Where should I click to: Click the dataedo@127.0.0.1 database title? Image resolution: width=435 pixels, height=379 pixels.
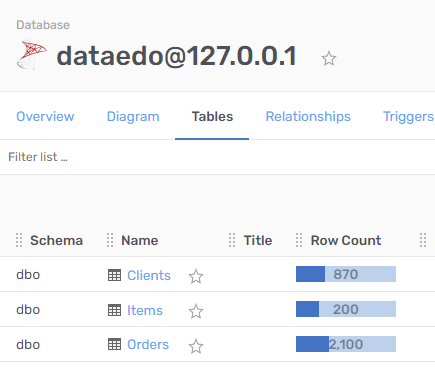coord(177,56)
